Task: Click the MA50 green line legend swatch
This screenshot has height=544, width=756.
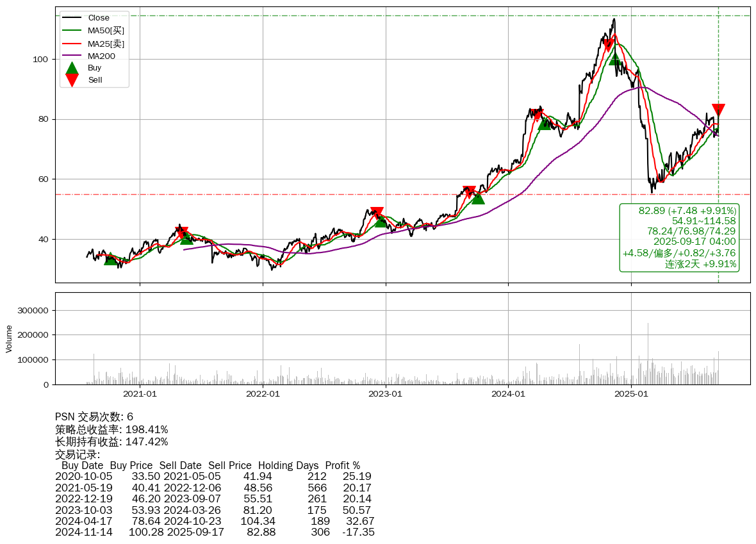Action: (72, 30)
